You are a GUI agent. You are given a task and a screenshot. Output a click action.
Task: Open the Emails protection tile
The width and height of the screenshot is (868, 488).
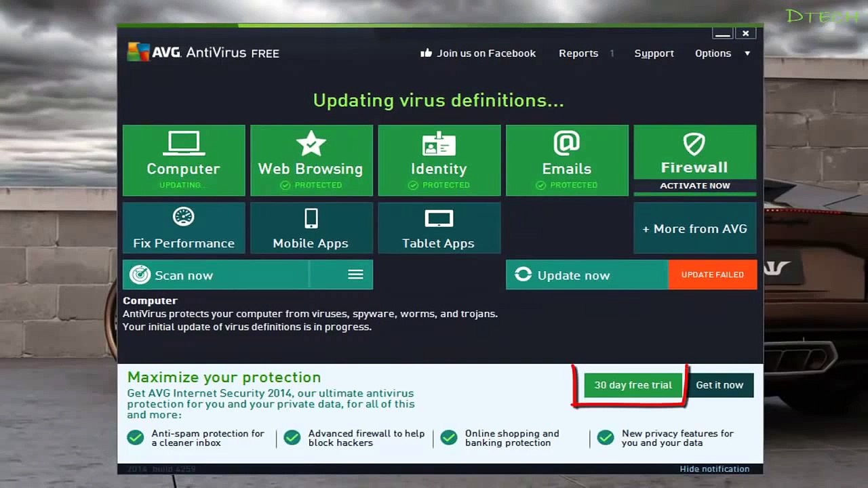pos(567,161)
